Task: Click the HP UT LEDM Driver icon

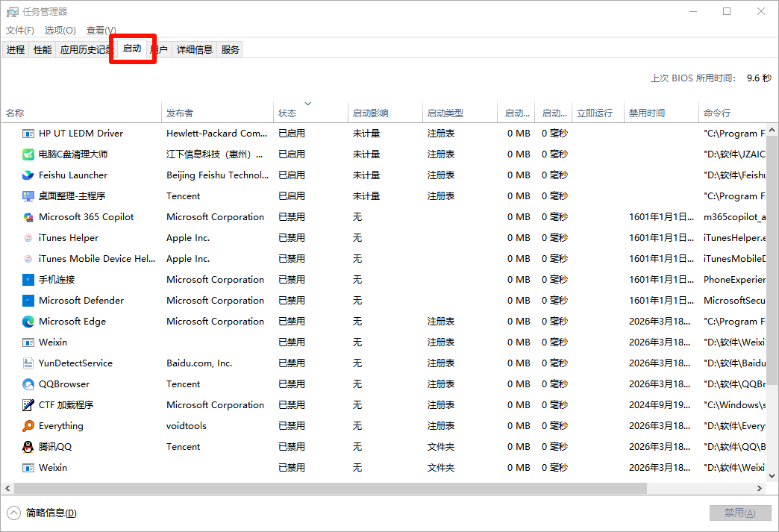Action: point(28,134)
